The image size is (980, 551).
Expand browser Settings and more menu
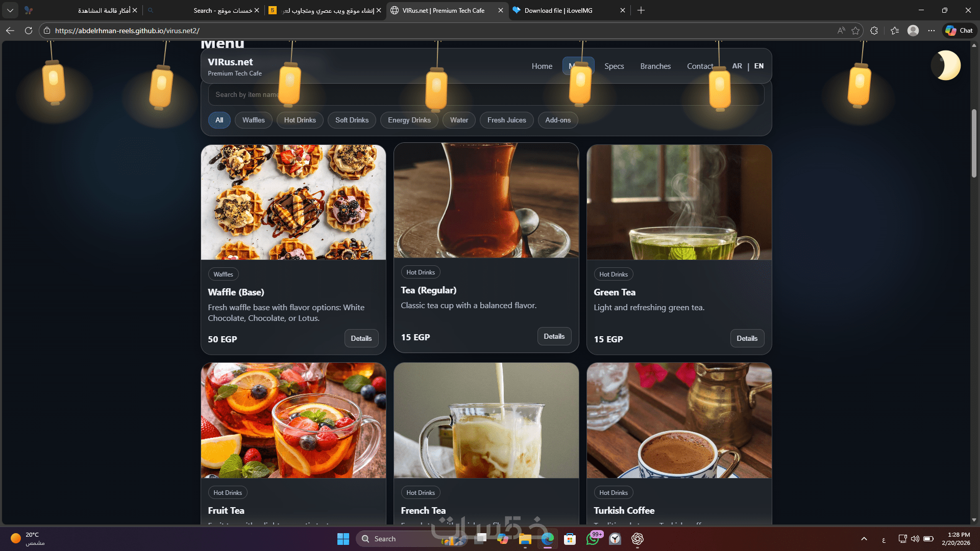click(932, 31)
